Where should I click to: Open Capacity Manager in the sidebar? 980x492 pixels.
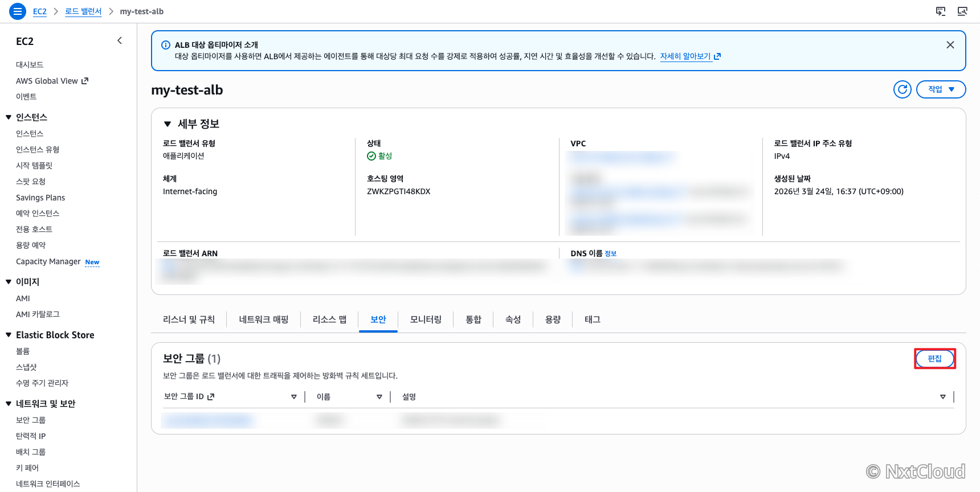click(48, 261)
